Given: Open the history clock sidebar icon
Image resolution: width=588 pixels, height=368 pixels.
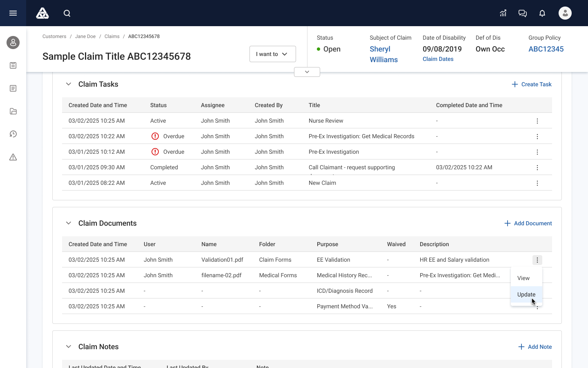Looking at the screenshot, I should tap(13, 134).
